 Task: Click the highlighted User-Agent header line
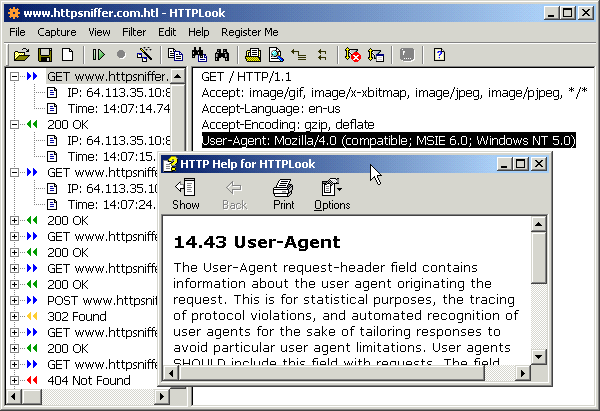click(x=388, y=140)
